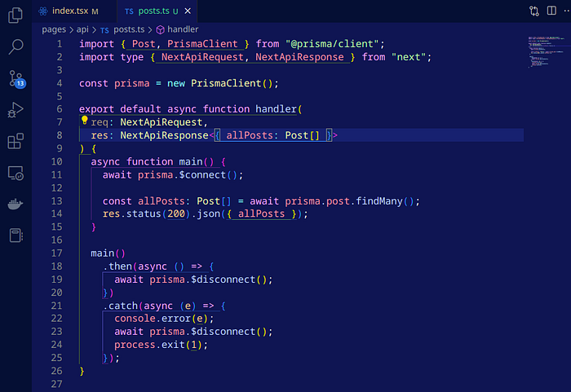Image resolution: width=571 pixels, height=392 pixels.
Task: Open the handler symbol breadcrumb
Action: point(177,29)
